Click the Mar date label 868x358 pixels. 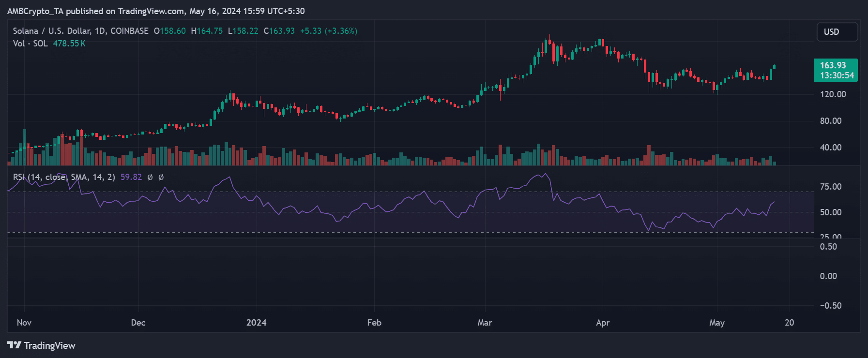(485, 323)
